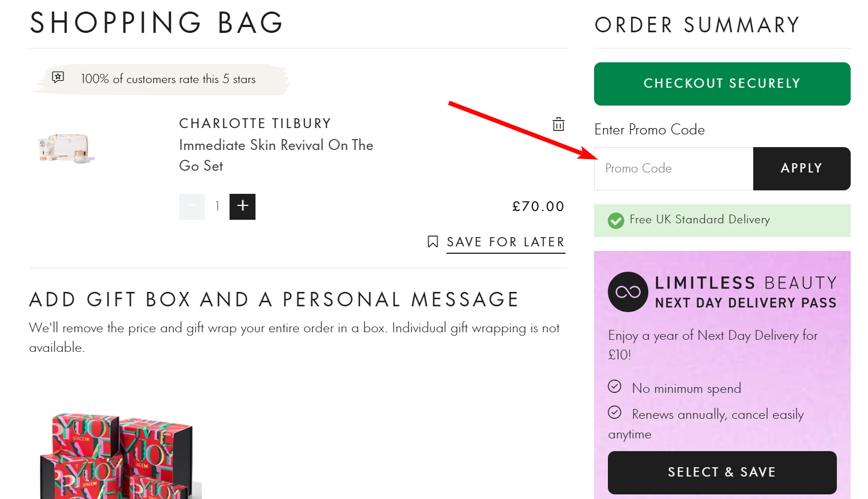This screenshot has height=499, width=868.
Task: Click the Limitless infinity logo icon
Action: [x=627, y=292]
